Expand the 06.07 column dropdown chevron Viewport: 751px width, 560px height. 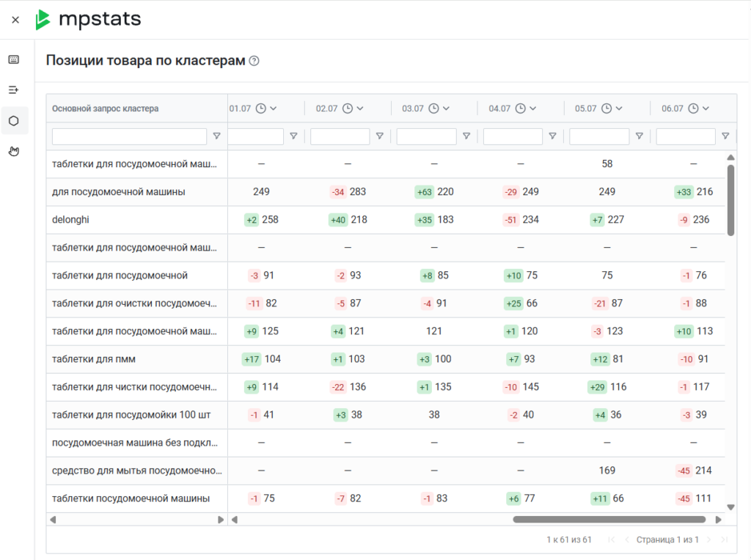706,108
